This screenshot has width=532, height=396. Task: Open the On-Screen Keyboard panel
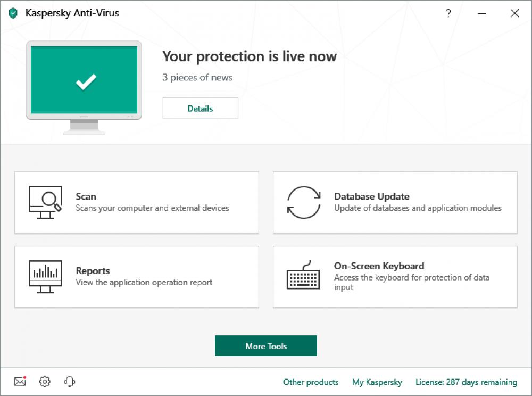click(395, 277)
